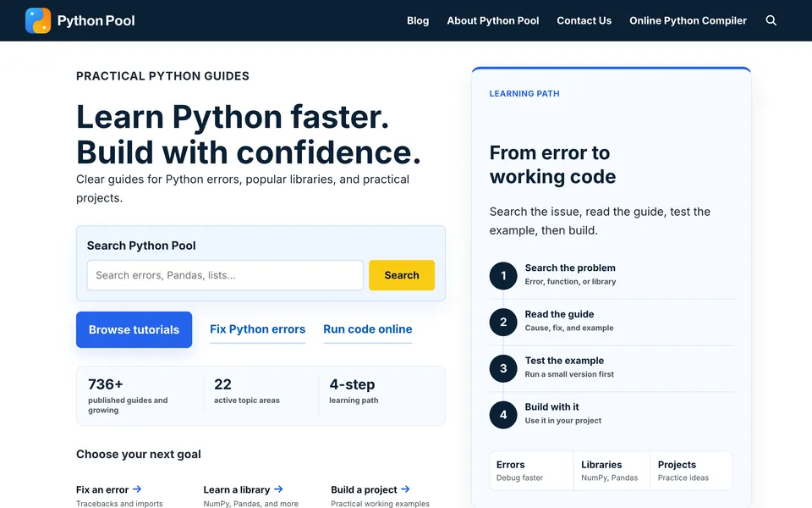Click step 3 circle in learning path
Viewport: 812px width, 508px height.
point(503,368)
